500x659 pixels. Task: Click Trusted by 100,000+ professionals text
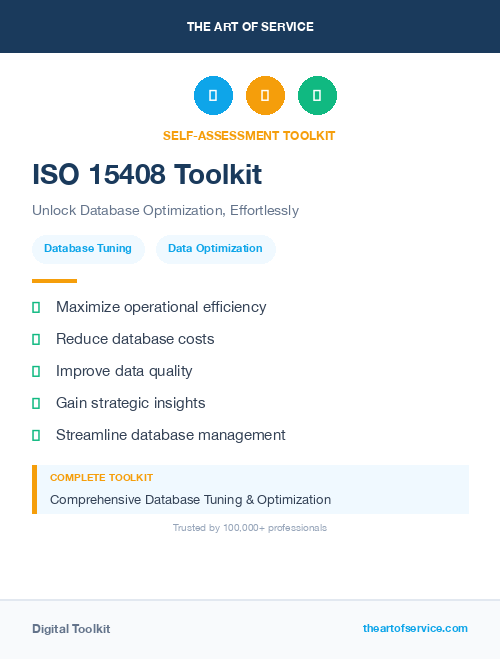click(x=250, y=527)
